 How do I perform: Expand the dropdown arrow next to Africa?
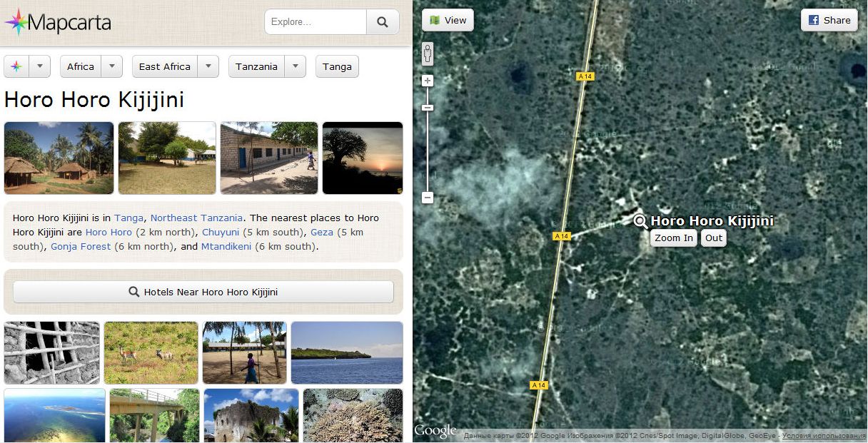coord(112,66)
